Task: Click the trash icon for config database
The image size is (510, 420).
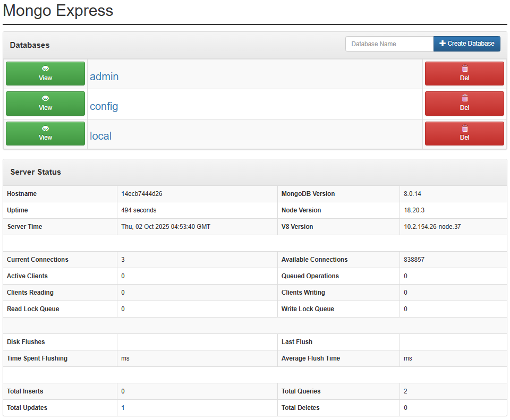Action: (465, 98)
